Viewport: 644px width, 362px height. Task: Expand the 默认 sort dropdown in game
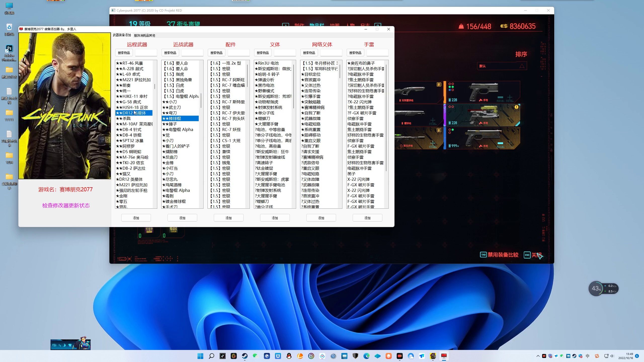click(502, 66)
